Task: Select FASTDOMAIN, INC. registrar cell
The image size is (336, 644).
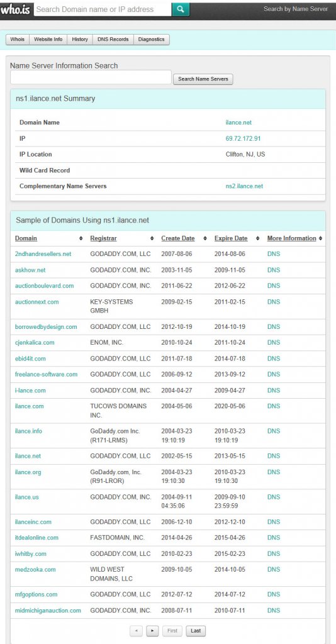Action: [118, 538]
